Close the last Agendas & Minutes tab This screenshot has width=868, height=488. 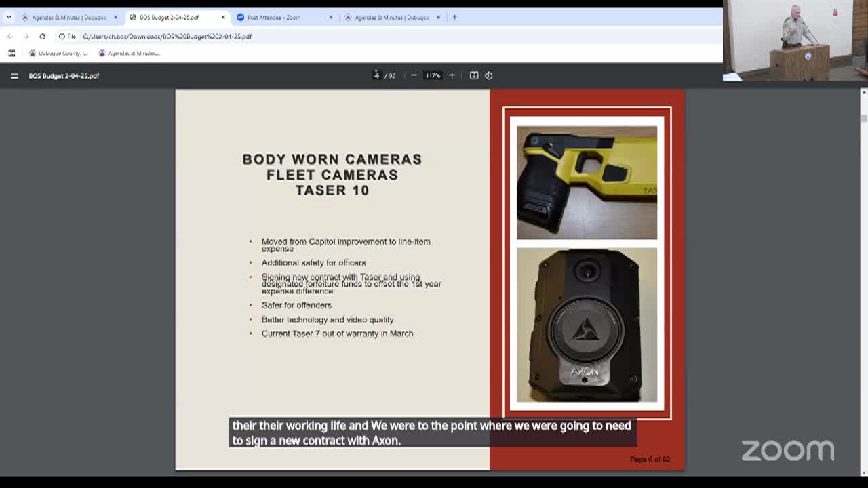pos(438,18)
